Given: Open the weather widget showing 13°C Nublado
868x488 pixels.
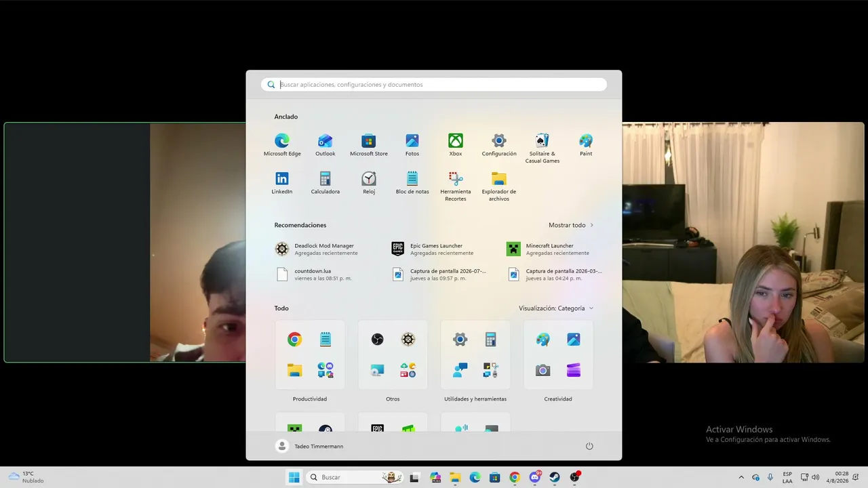Looking at the screenshot, I should (26, 477).
